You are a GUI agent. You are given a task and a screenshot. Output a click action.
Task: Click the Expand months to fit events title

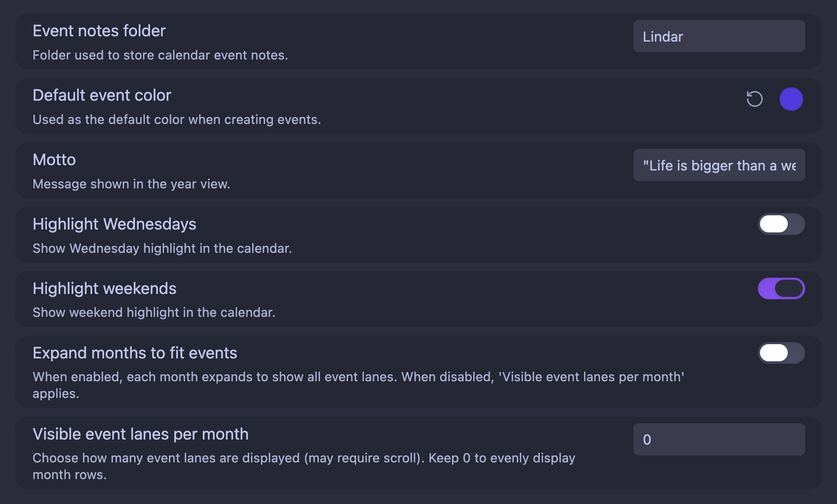135,353
